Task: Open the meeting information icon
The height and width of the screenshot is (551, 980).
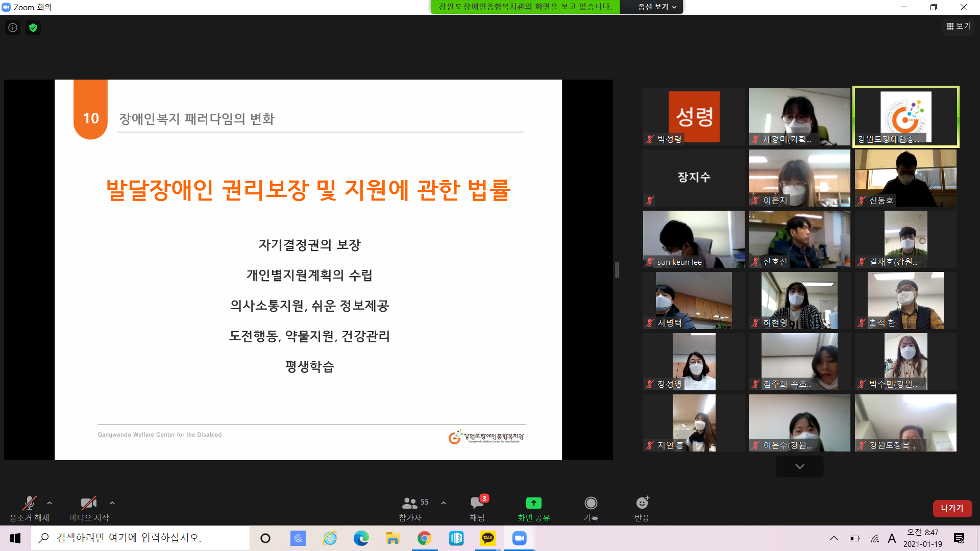Action: click(x=13, y=28)
